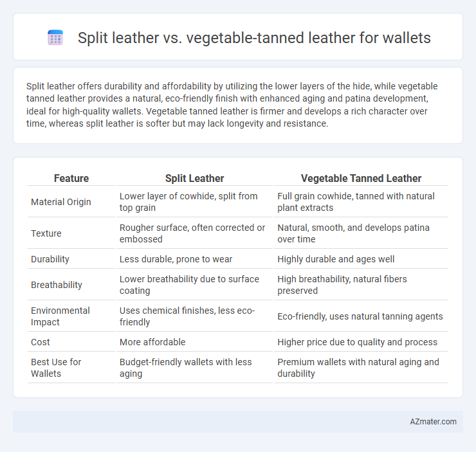
Task: Click 'Eco-friendly, uses natural tanning agents' cell
Action: (x=360, y=316)
